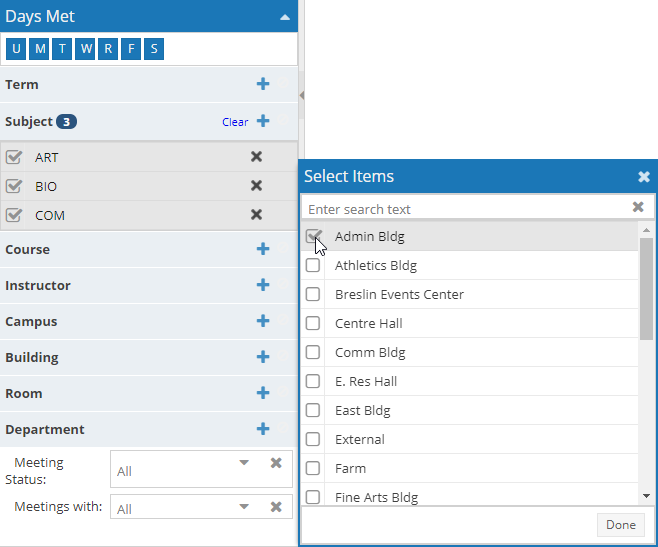
Task: Close the Select Items dialog
Action: pyautogui.click(x=644, y=177)
